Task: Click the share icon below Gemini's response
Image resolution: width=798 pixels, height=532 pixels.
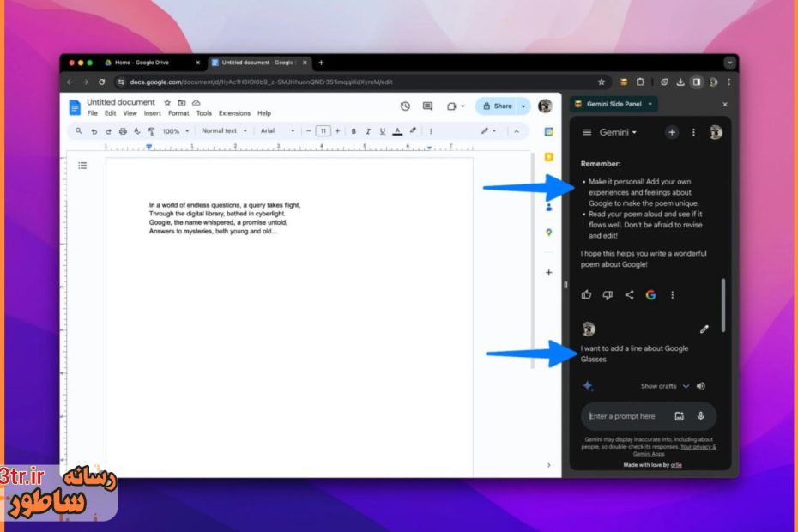Action: (x=629, y=295)
